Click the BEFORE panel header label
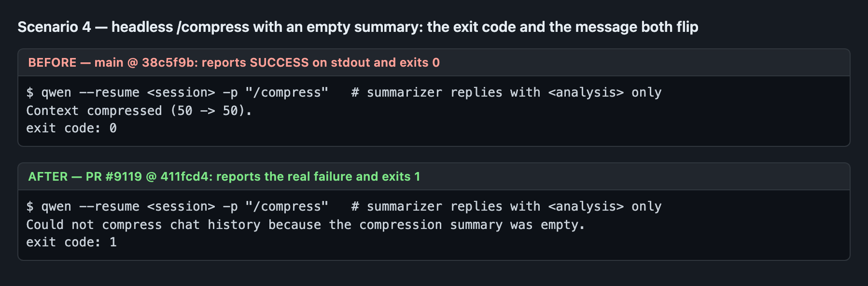 click(234, 62)
